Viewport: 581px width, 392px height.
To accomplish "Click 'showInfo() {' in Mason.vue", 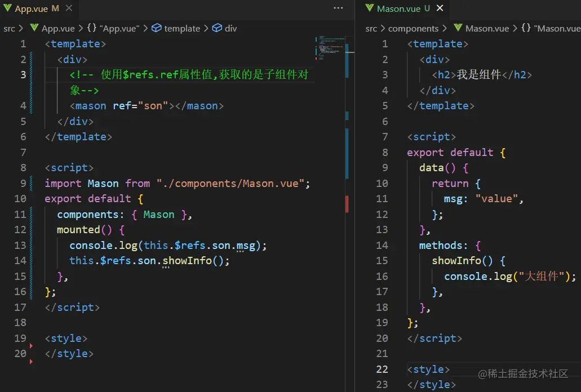I will [x=469, y=261].
